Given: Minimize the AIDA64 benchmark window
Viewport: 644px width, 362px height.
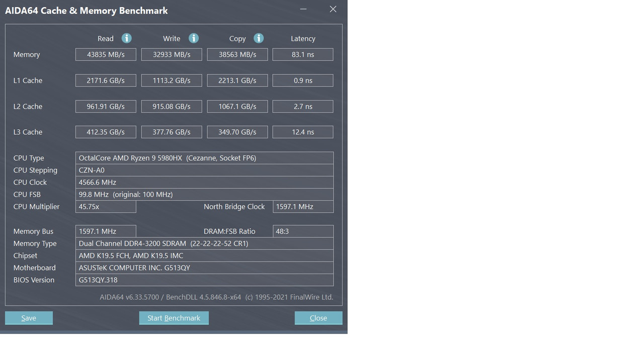Looking at the screenshot, I should tap(302, 9).
